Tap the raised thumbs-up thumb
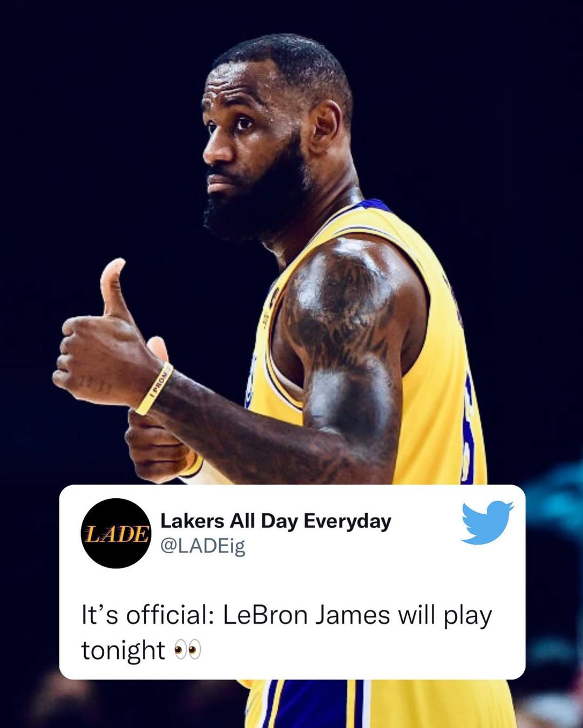The height and width of the screenshot is (728, 583). pyautogui.click(x=116, y=291)
